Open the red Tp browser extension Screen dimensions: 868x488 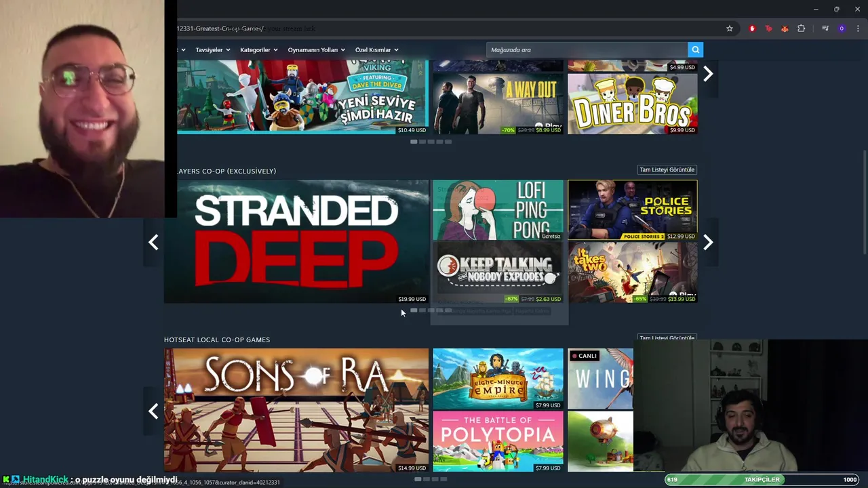coord(768,28)
